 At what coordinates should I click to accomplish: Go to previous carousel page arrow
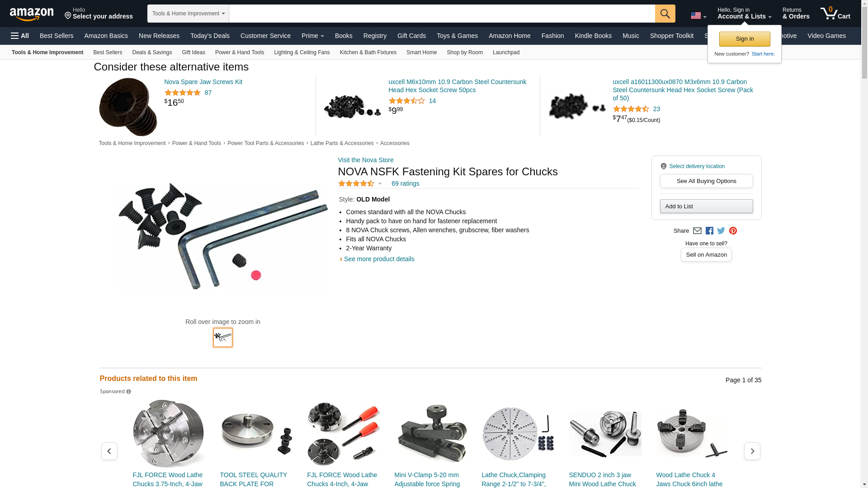[109, 451]
